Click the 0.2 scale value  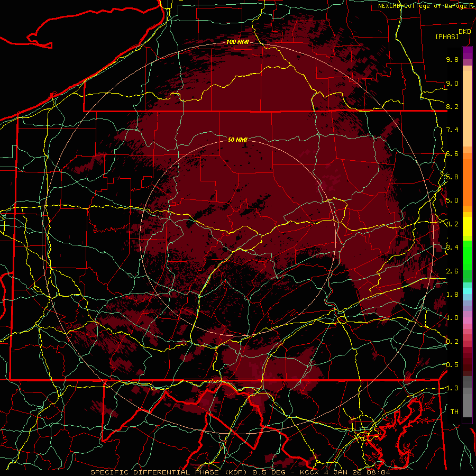[x=452, y=341]
